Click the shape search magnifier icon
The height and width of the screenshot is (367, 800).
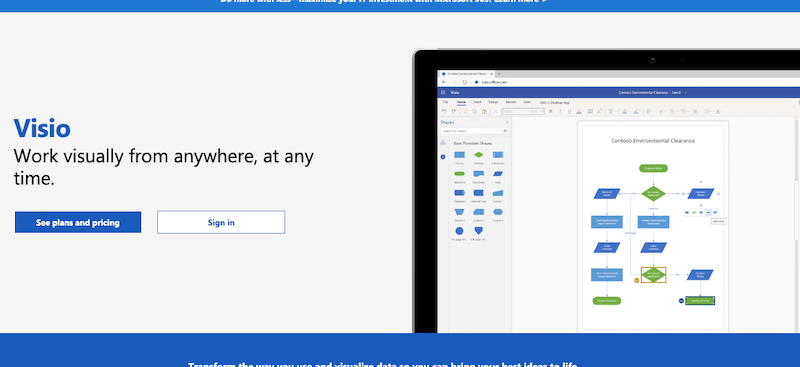(x=505, y=131)
